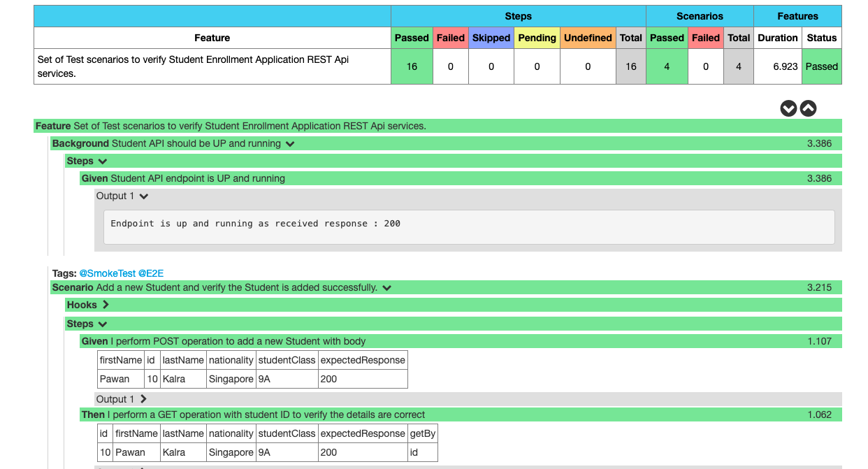Hide Output 1 of the Given endpoint step

[x=145, y=196]
